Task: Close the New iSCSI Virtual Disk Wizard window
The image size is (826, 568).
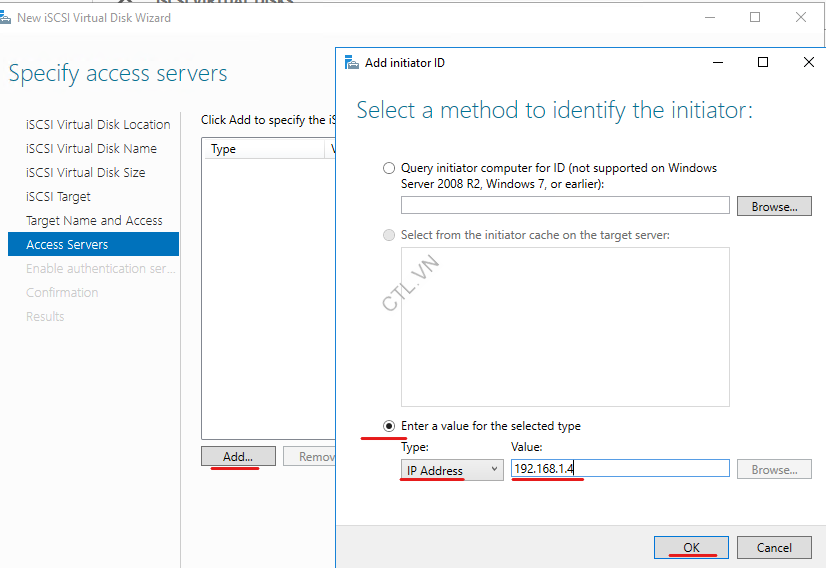Action: [801, 17]
